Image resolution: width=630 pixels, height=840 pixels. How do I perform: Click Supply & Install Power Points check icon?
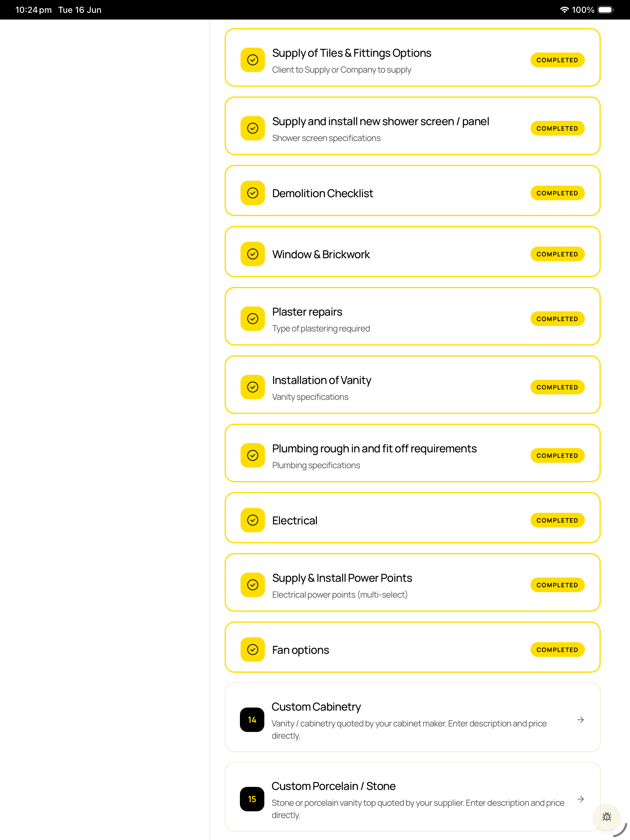point(252,585)
